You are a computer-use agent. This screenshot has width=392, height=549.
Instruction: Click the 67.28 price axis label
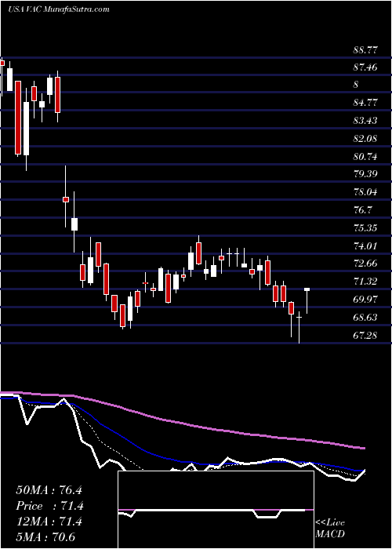365,336
